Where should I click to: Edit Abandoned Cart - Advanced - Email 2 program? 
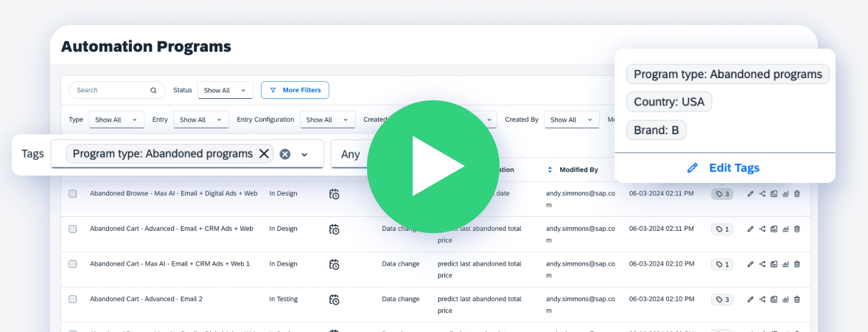(751, 300)
